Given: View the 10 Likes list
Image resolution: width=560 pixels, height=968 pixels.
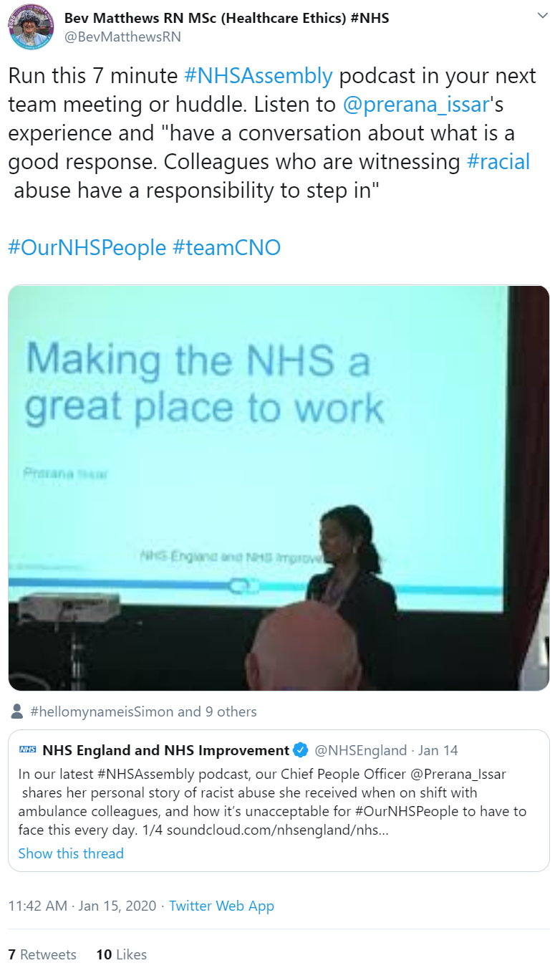Looking at the screenshot, I should point(121,954).
